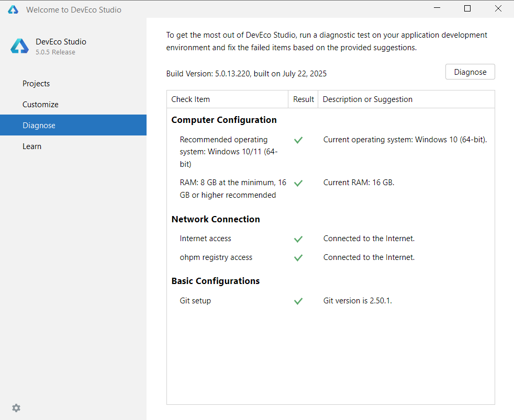Run the Diagnose button

click(x=470, y=72)
